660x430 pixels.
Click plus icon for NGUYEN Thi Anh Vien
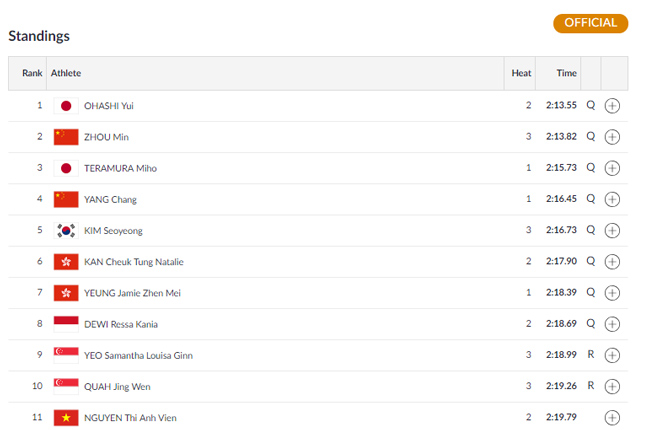pyautogui.click(x=613, y=418)
